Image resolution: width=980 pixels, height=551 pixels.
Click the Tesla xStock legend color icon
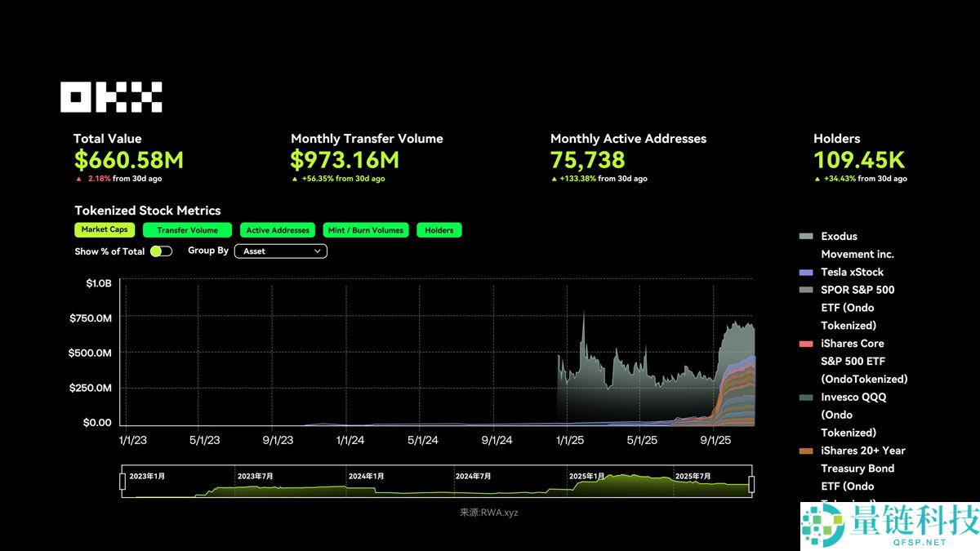coord(806,273)
